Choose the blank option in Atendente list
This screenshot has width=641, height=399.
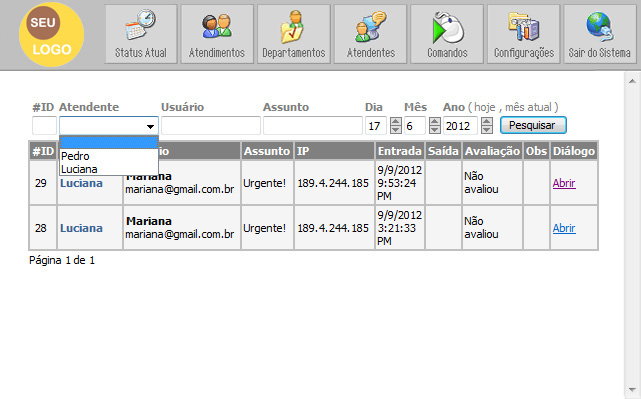(x=109, y=143)
